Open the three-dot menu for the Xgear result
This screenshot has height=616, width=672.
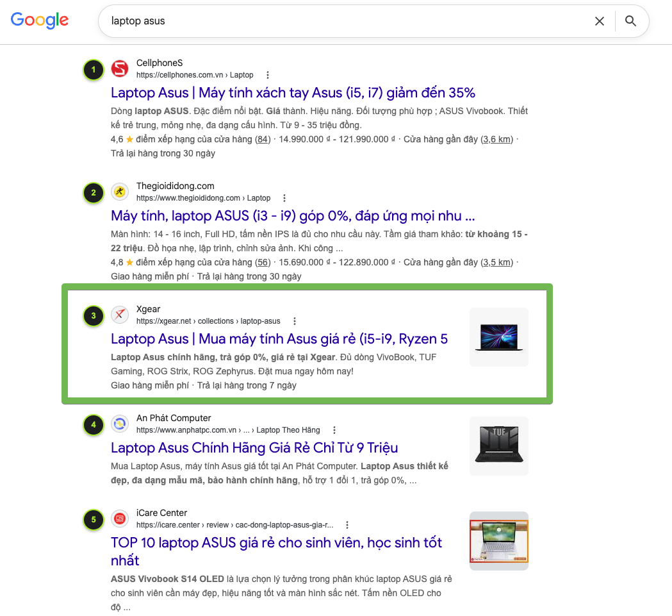coord(295,321)
